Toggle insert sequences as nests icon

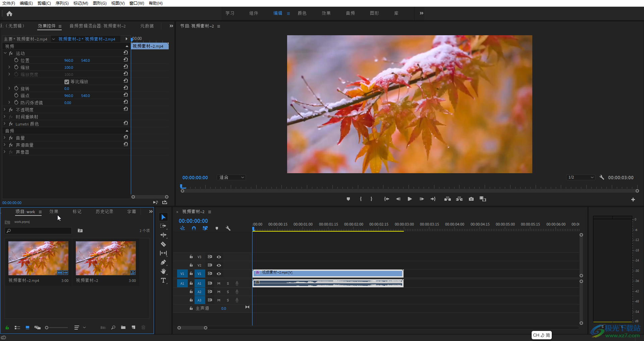pos(182,228)
